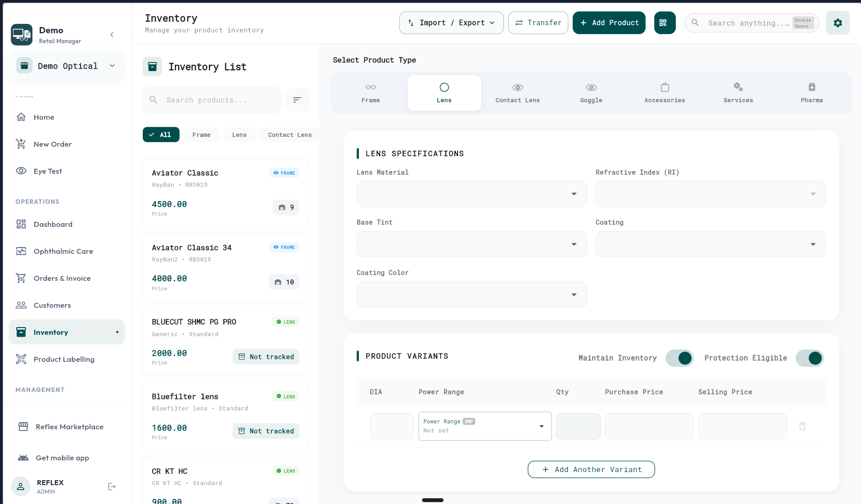Click the Inventory List archive icon
This screenshot has width=861, height=504.
click(x=152, y=67)
